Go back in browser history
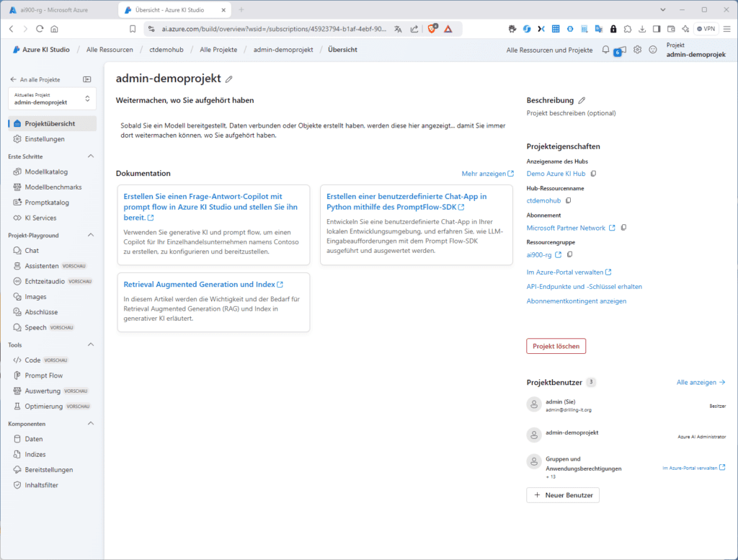The width and height of the screenshot is (738, 560). pos(12,29)
